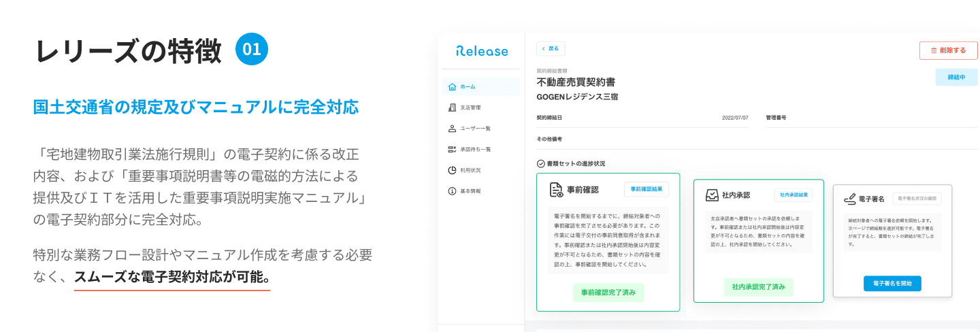This screenshot has height=332, width=980.
Task: Start signing with 電子署名を開始 button
Action: coord(892,284)
